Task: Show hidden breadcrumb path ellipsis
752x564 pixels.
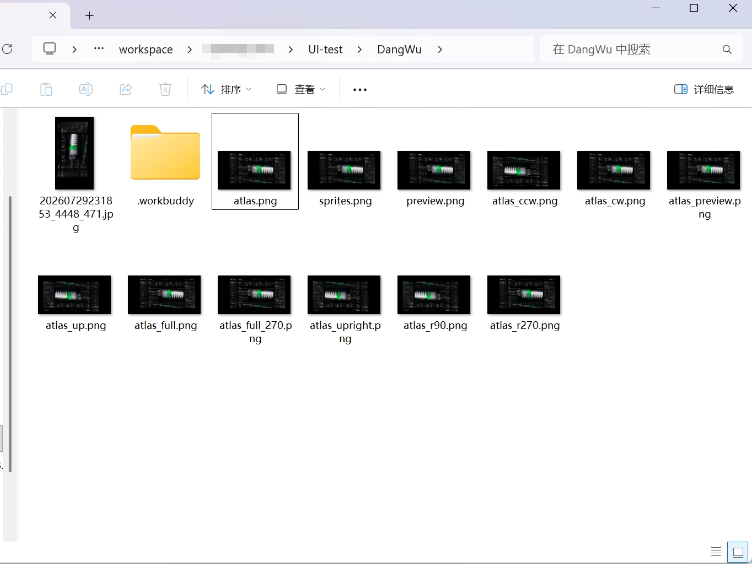Action: [99, 49]
